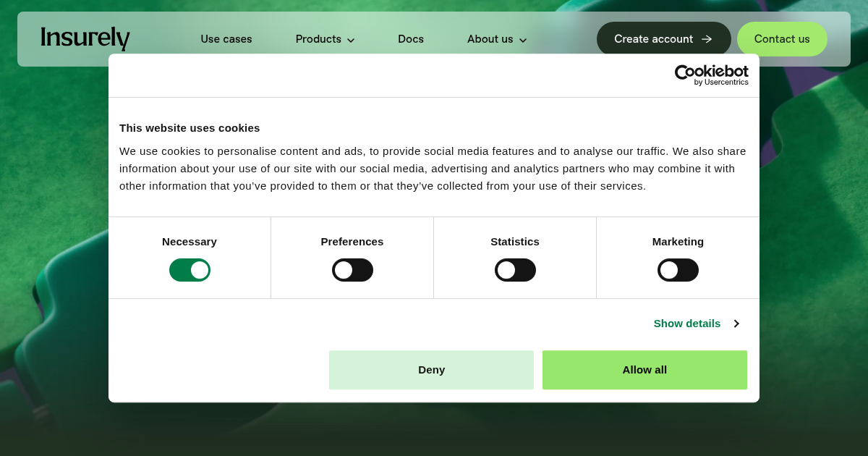Switch on the Marketing cookies toggle
This screenshot has height=456, width=868.
(x=678, y=270)
